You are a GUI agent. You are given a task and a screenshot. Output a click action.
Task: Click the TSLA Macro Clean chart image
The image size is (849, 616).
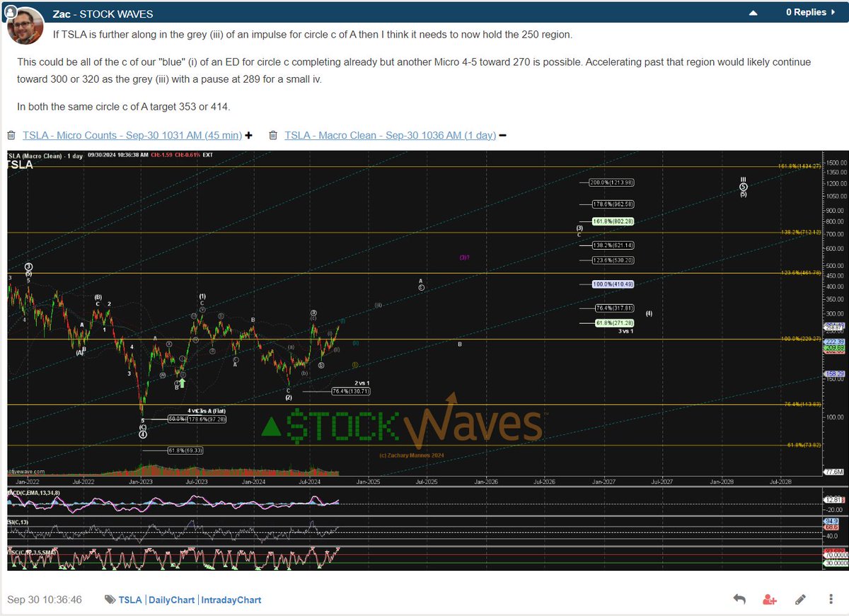(424, 318)
